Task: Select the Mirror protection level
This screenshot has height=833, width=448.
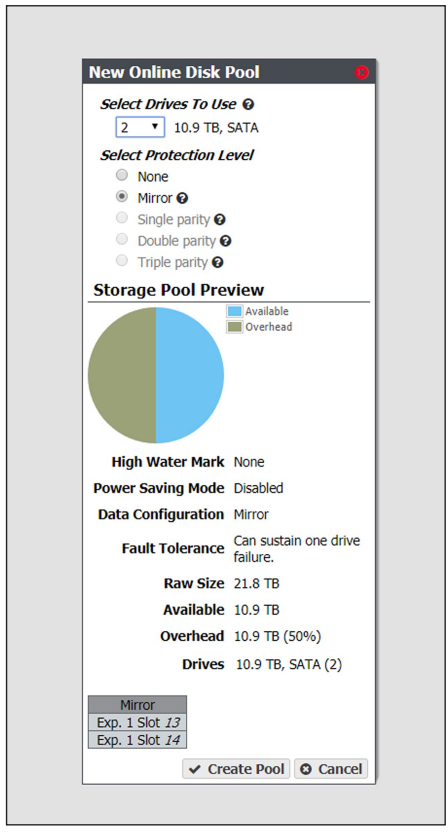Action: pos(122,197)
